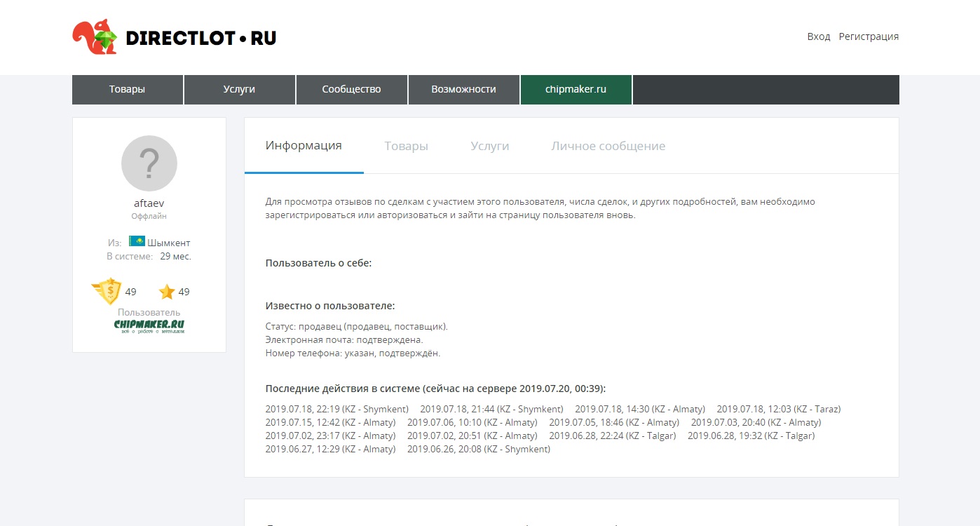980x526 pixels.
Task: Click the Оффлайн status text
Action: [149, 216]
